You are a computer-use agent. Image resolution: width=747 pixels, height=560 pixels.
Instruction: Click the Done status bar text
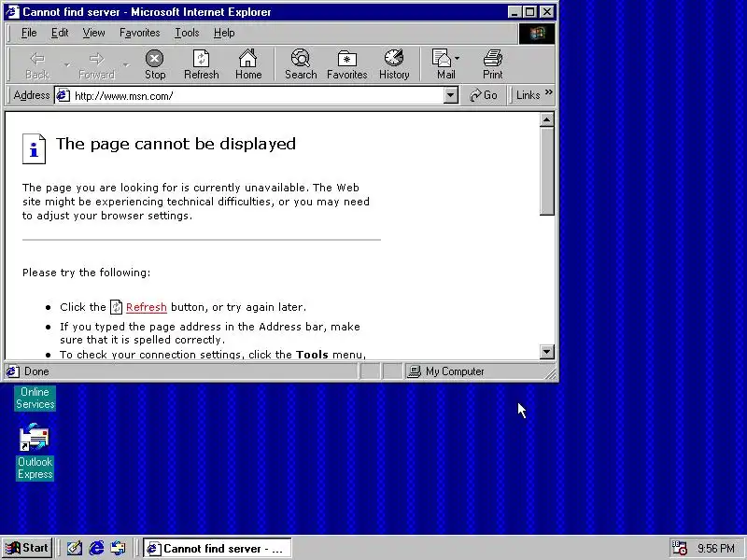pos(36,371)
